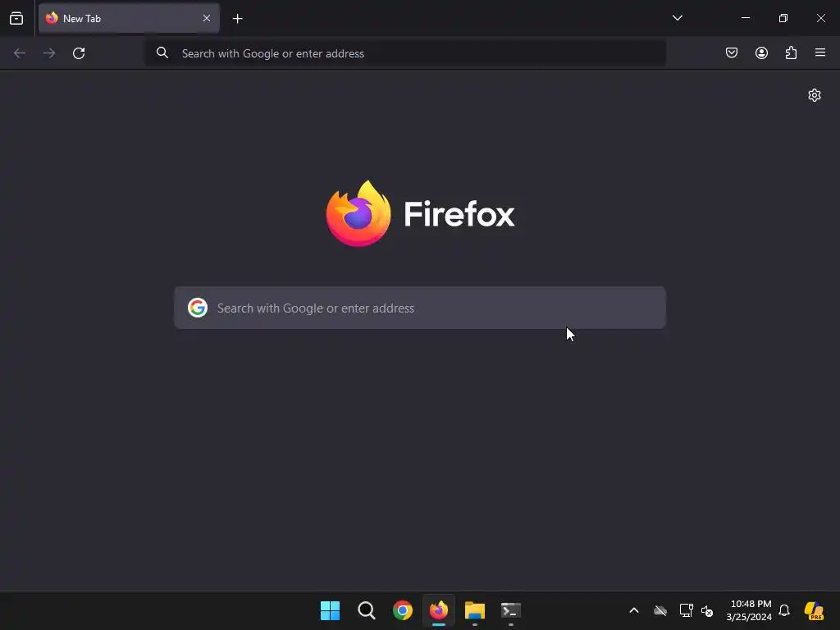Show hidden system tray icons
840x630 pixels.
(x=634, y=610)
